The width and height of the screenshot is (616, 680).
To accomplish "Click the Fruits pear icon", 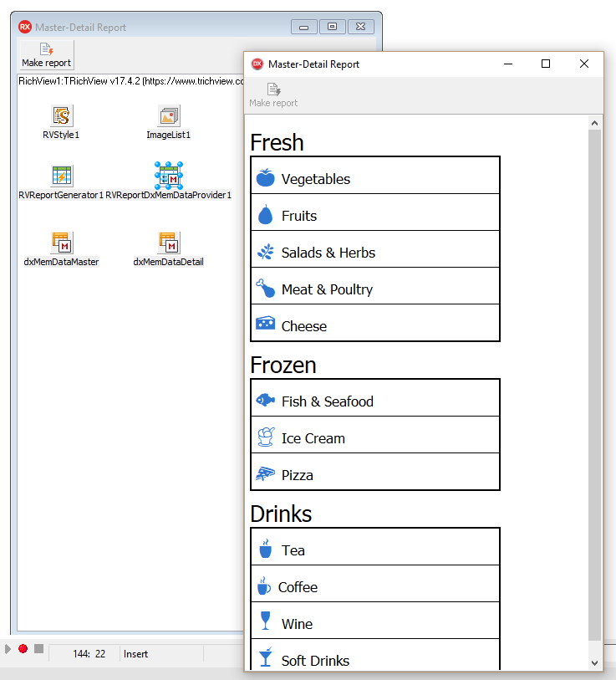I will tap(265, 214).
